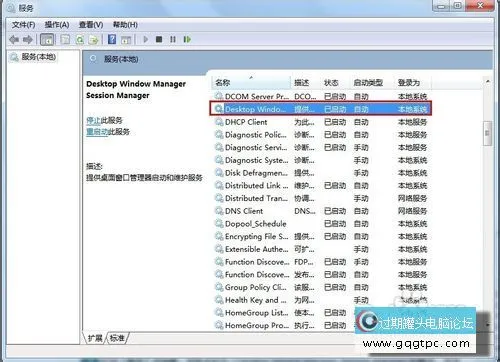Sort by the 状态 column header
500x362 pixels.
(x=335, y=82)
